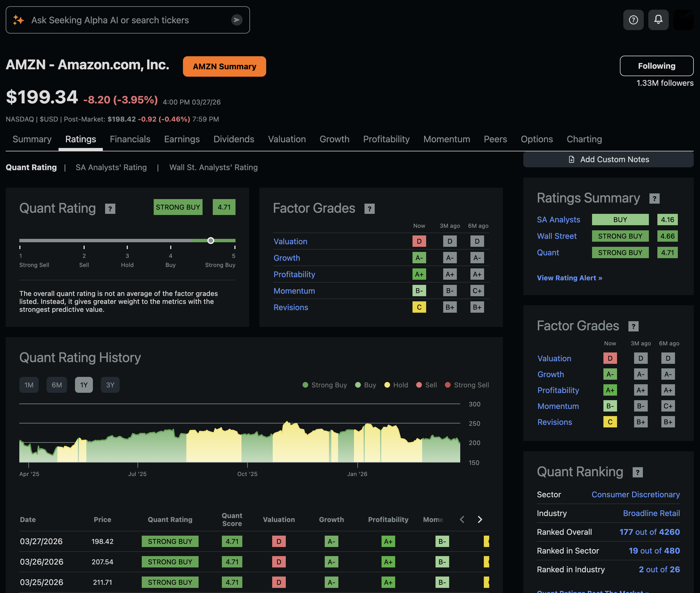700x593 pixels.
Task: Open the Wall St. Analysts' Rating section
Action: point(213,167)
